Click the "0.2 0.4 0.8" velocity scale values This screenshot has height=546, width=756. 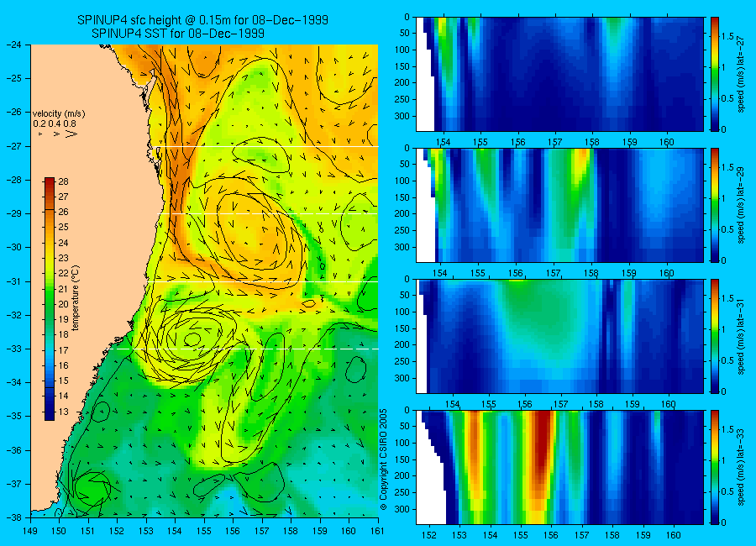[55, 124]
